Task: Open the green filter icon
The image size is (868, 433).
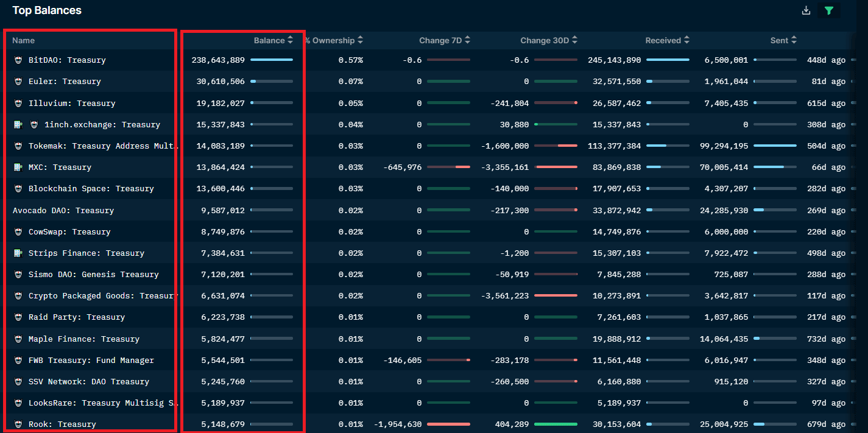Action: (828, 10)
